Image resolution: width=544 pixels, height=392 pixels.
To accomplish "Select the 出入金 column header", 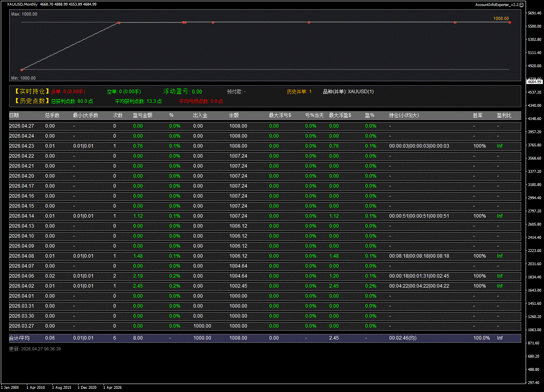I will (x=200, y=116).
